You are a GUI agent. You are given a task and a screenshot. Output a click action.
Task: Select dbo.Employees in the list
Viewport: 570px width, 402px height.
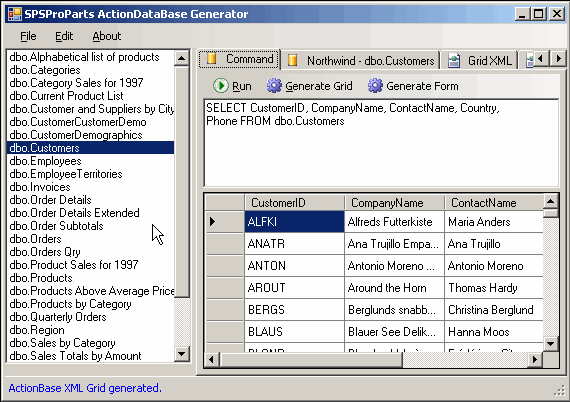(x=90, y=161)
